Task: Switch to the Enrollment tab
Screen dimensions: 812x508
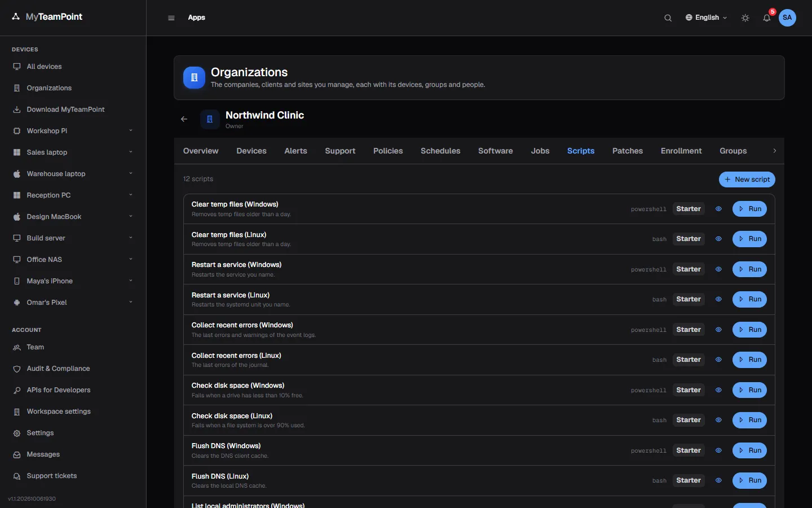Action: pyautogui.click(x=681, y=151)
